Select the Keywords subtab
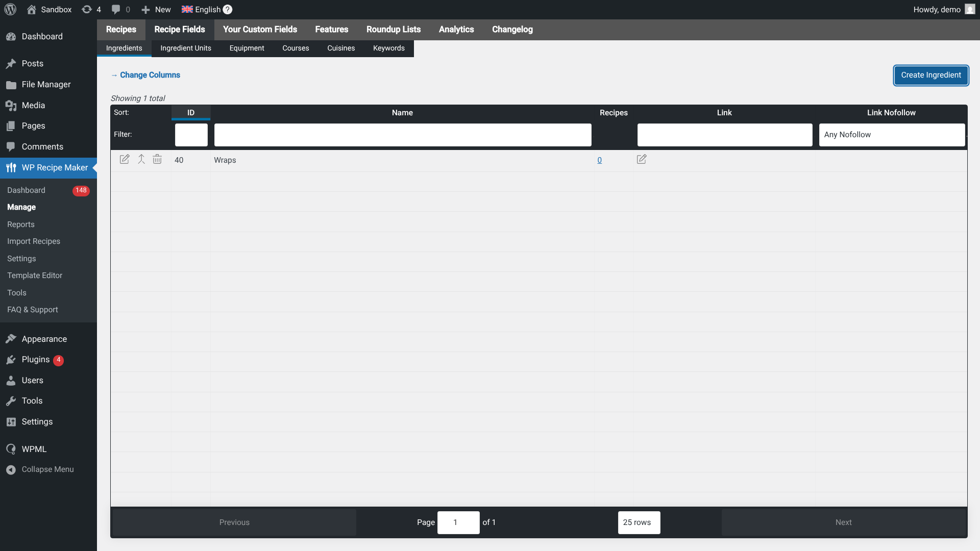Image resolution: width=980 pixels, height=551 pixels. 389,48
